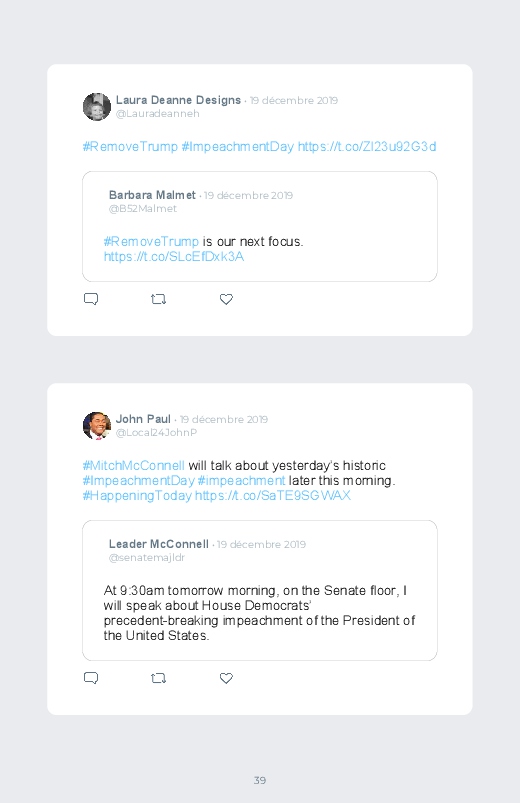This screenshot has height=803, width=520.
Task: Click the Barbara Malmet author name
Action: 152,195
